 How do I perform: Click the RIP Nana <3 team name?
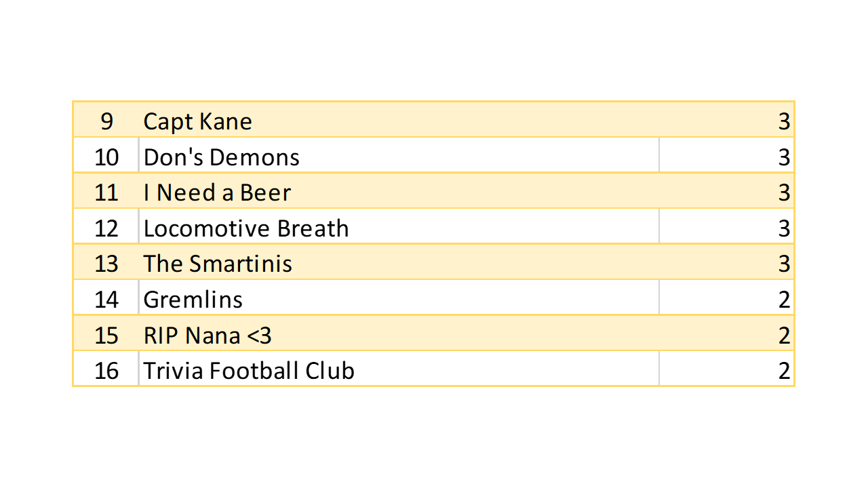point(208,335)
